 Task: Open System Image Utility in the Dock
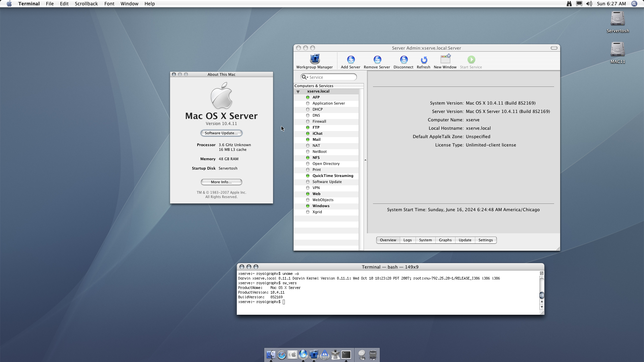pyautogui.click(x=335, y=355)
